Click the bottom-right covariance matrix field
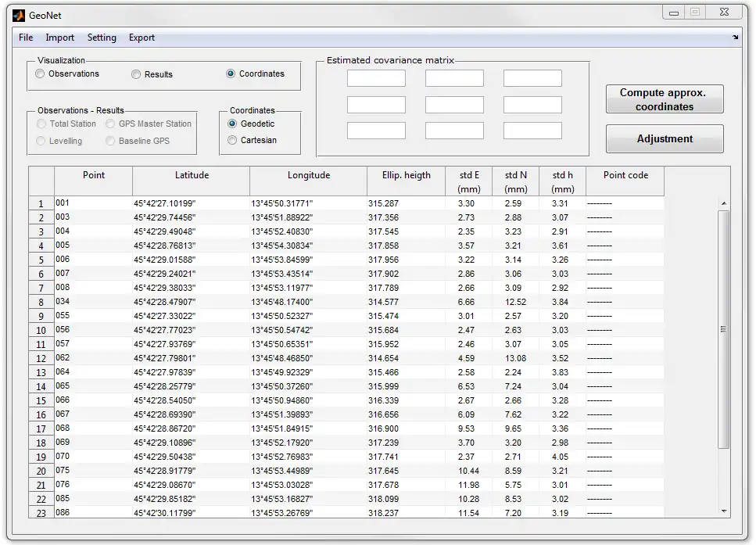The image size is (756, 545). (532, 131)
